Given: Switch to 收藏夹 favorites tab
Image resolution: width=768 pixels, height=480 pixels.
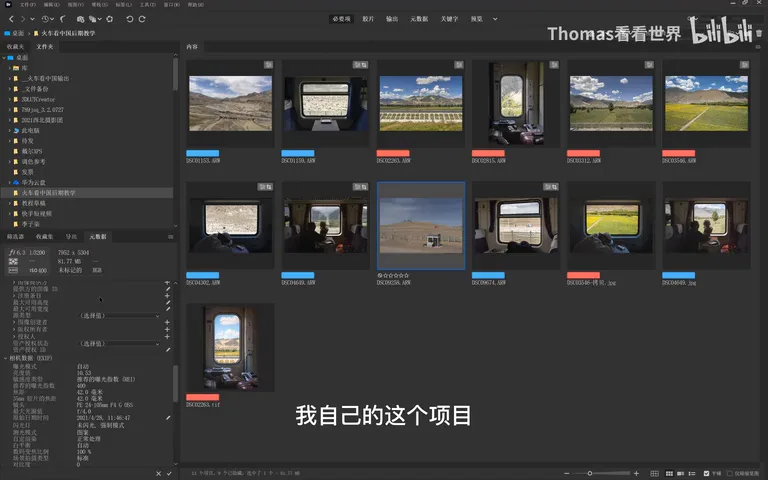Looking at the screenshot, I should [x=15, y=47].
